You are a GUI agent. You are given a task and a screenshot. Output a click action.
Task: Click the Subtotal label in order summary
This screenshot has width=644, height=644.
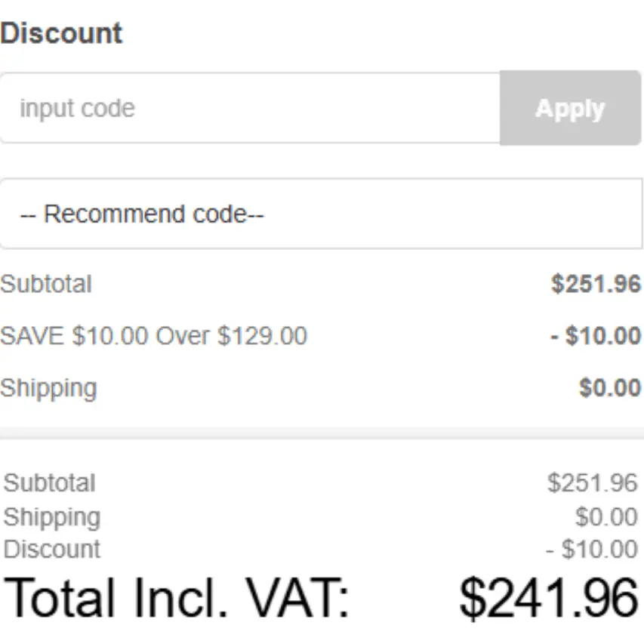pyautogui.click(x=46, y=284)
